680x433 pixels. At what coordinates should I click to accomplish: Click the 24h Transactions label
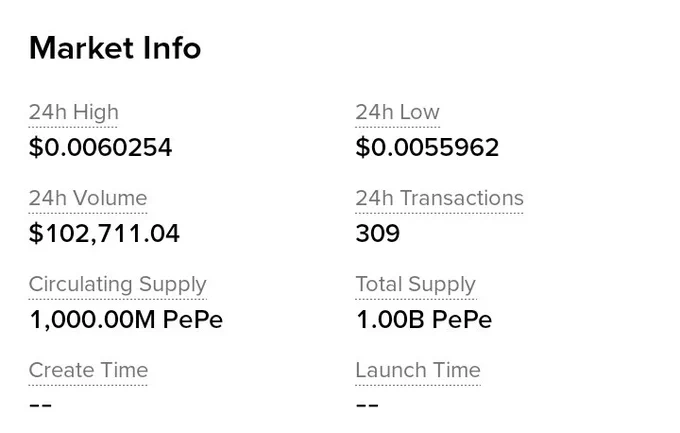(439, 198)
